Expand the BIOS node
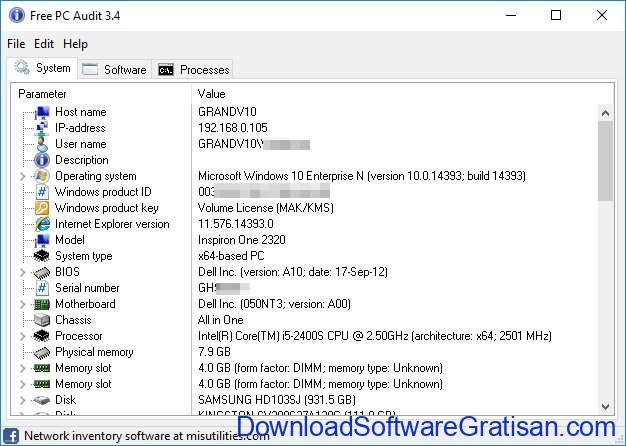 (22, 272)
